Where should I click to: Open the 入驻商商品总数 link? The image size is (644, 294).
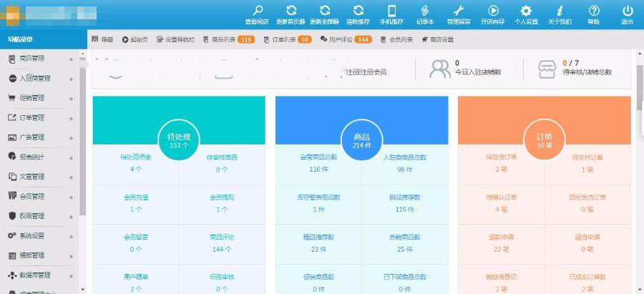click(x=404, y=157)
